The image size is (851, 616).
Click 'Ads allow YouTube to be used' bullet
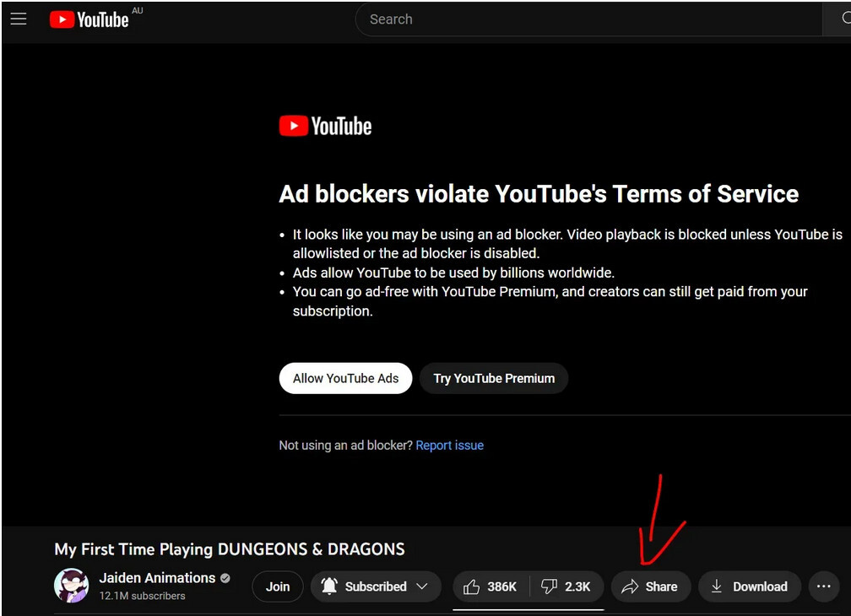453,273
